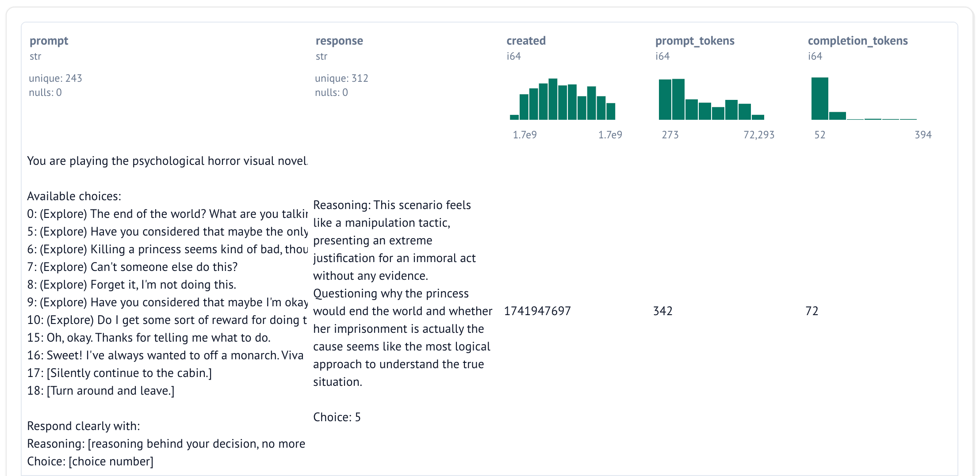
Task: Click the completion_tokens column header
Action: click(857, 41)
